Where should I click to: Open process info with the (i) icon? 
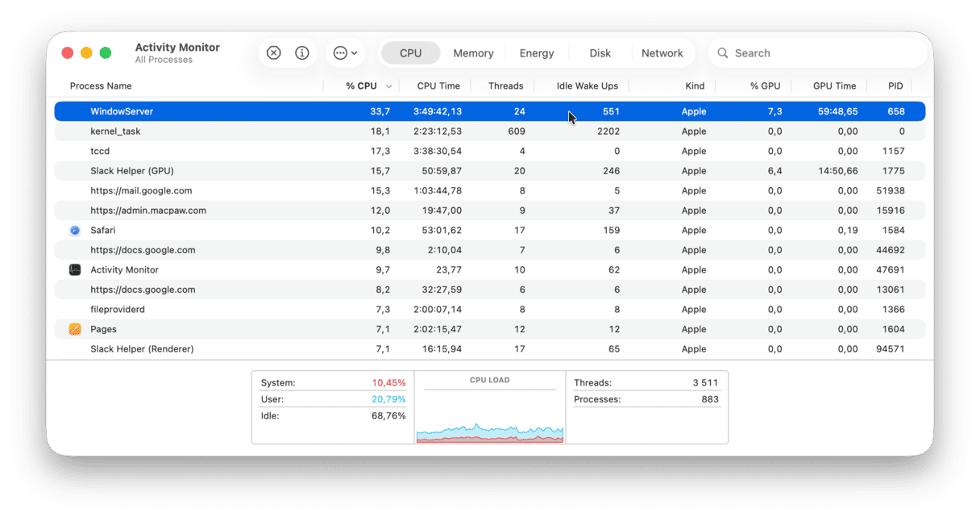302,53
